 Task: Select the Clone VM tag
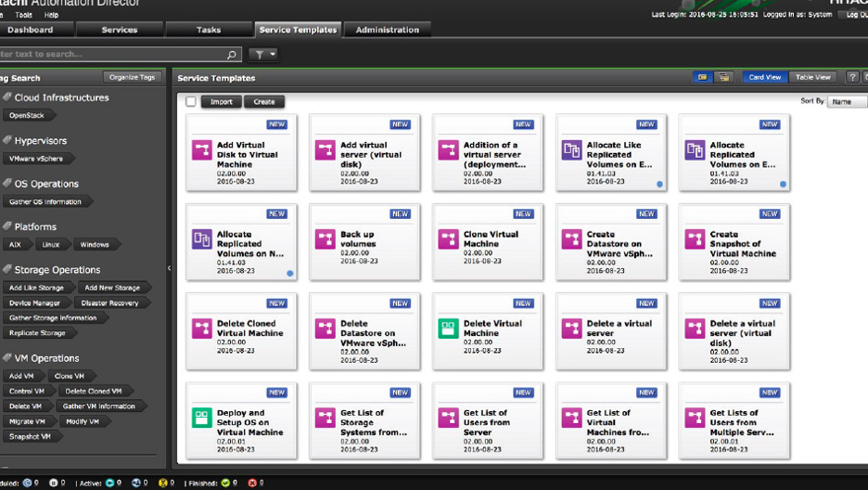click(x=70, y=377)
